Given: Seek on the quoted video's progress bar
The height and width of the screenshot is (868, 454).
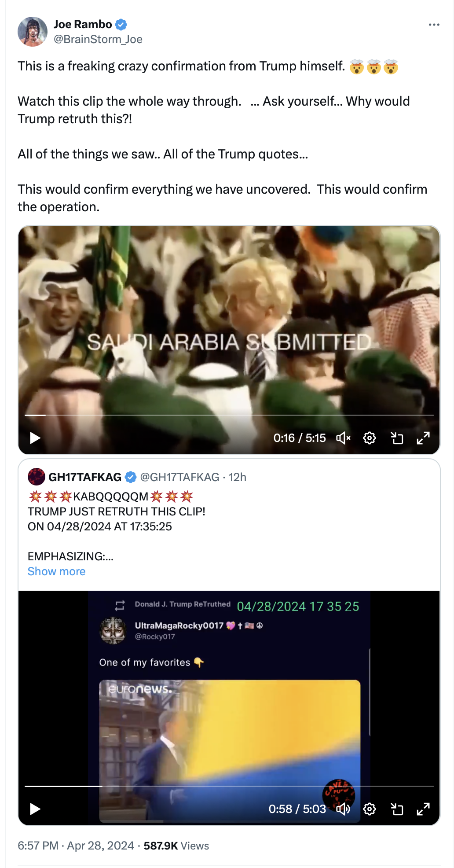Looking at the screenshot, I should (229, 786).
